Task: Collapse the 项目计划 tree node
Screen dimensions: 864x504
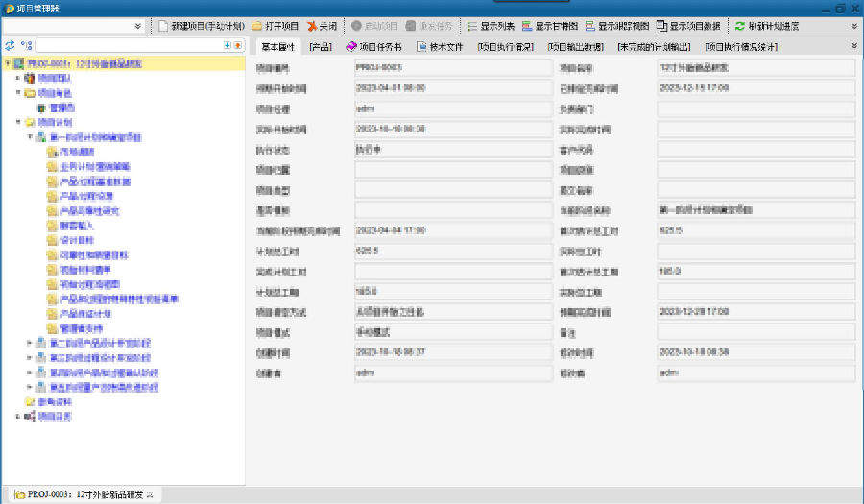Action: point(18,123)
